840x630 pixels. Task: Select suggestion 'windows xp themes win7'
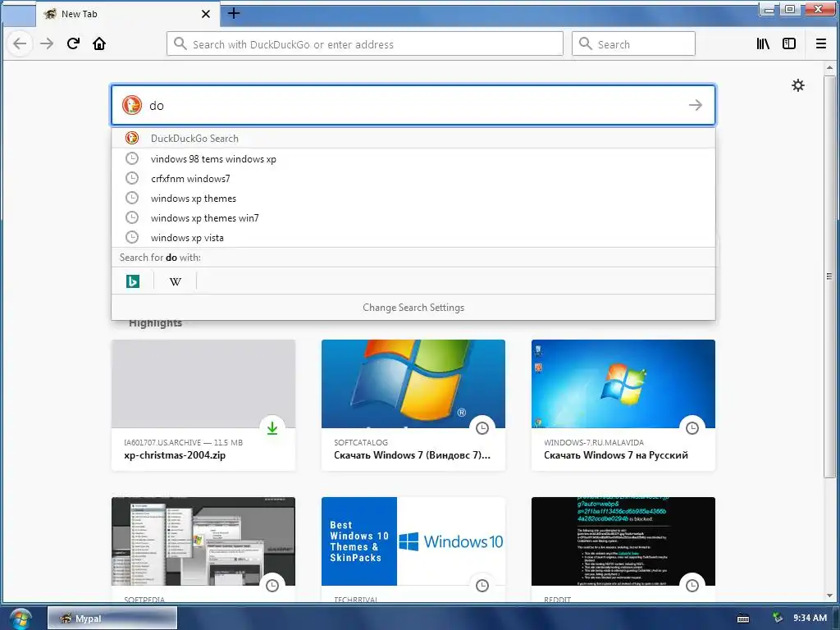point(413,218)
